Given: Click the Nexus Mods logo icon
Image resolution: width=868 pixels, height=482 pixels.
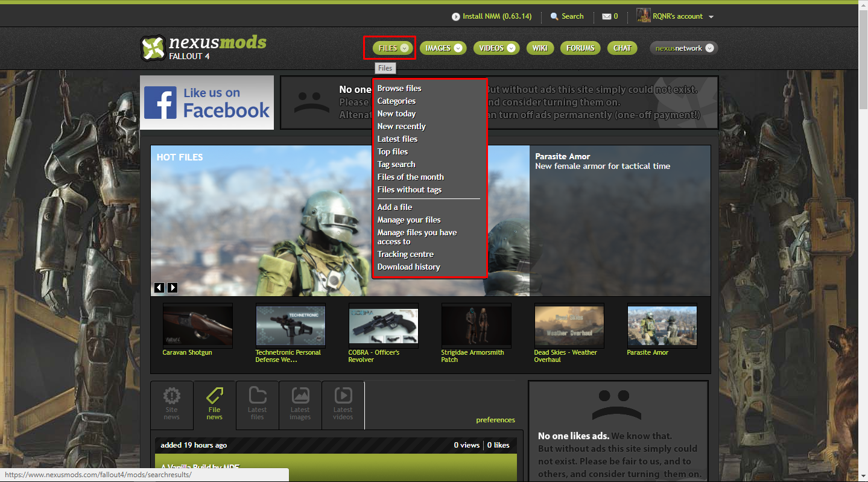Looking at the screenshot, I should pyautogui.click(x=153, y=48).
